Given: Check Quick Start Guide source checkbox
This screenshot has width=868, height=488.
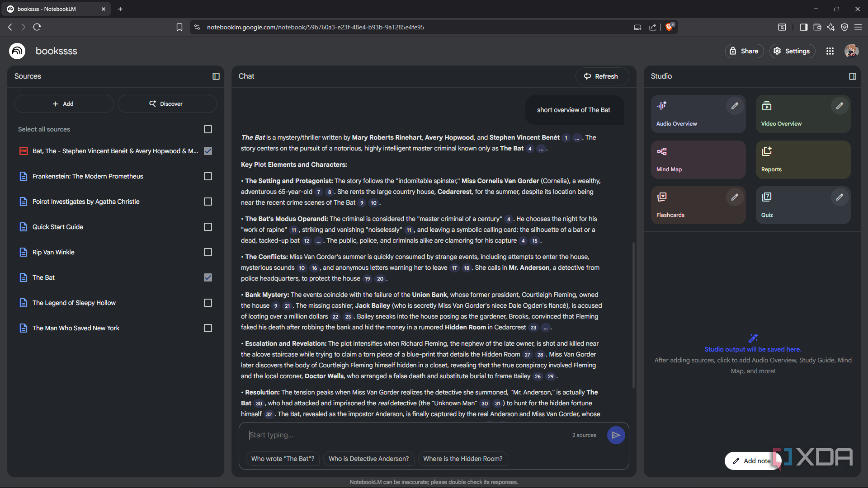Looking at the screenshot, I should pos(208,227).
